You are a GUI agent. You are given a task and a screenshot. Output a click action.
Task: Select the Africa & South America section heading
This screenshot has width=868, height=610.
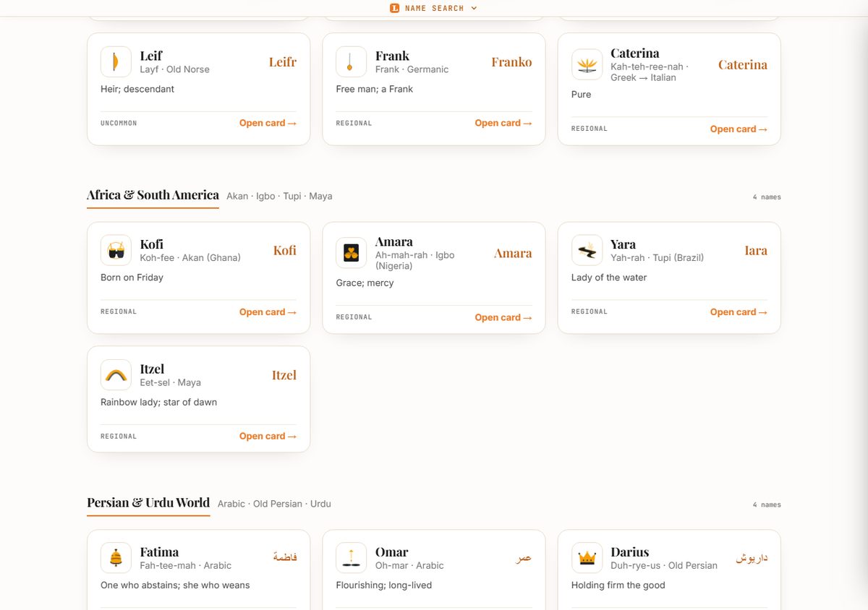point(153,195)
